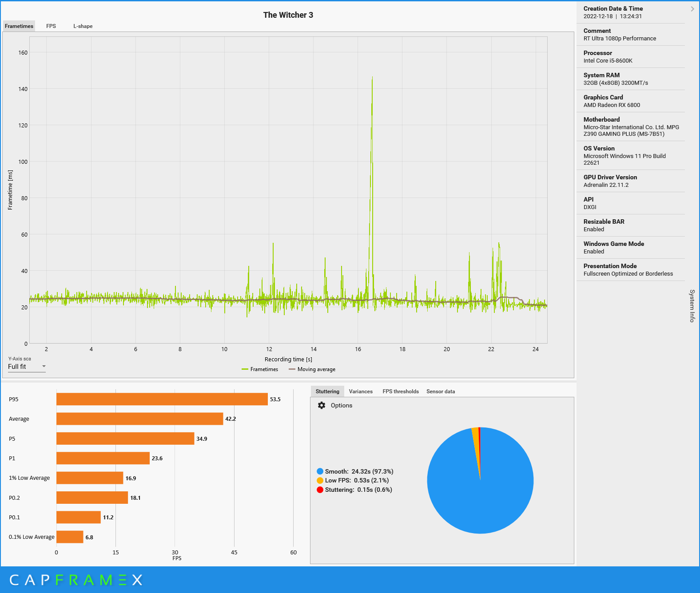Click the 0.1% Low Average bar
This screenshot has height=593, width=700.
pyautogui.click(x=70, y=537)
